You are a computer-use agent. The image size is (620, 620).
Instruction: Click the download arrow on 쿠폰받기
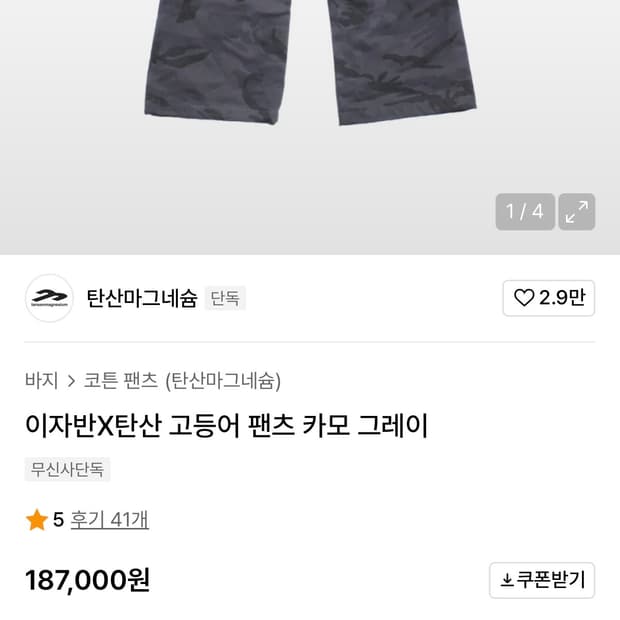[x=507, y=580]
